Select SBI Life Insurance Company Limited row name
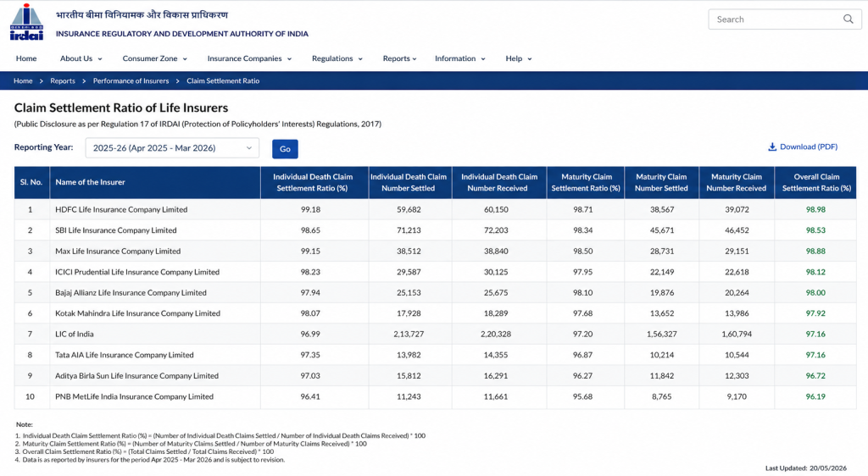 115,230
